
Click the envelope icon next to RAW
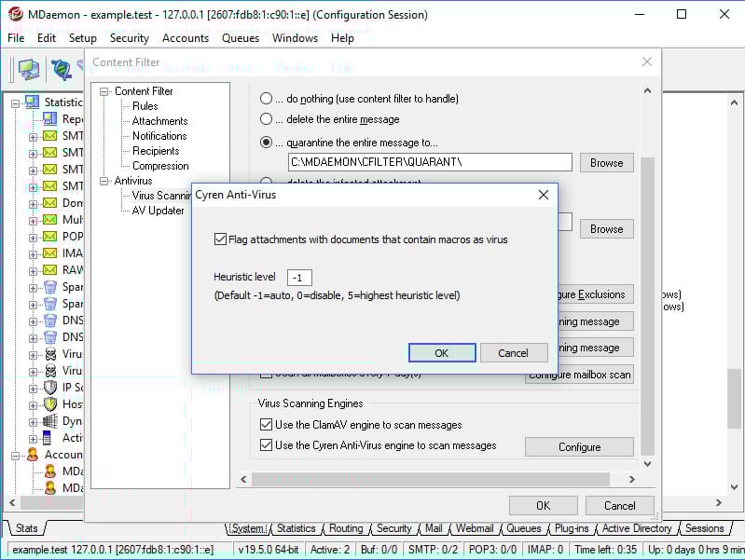click(x=50, y=270)
